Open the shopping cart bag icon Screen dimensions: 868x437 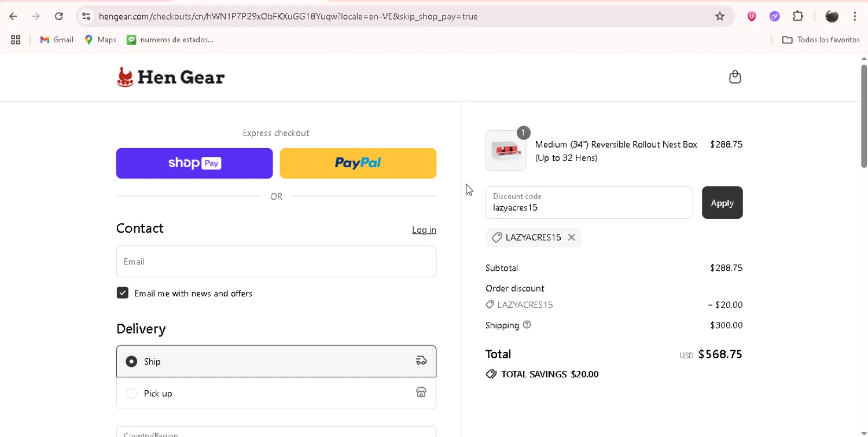735,77
